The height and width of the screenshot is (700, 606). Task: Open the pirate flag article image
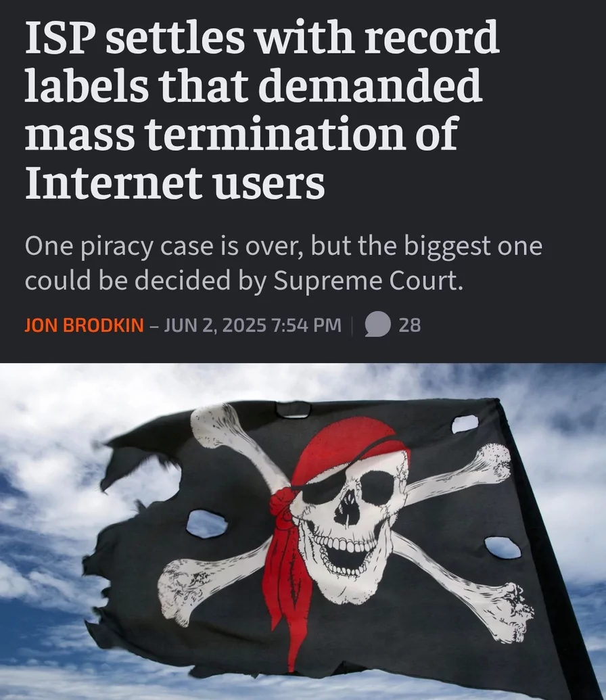click(x=303, y=531)
